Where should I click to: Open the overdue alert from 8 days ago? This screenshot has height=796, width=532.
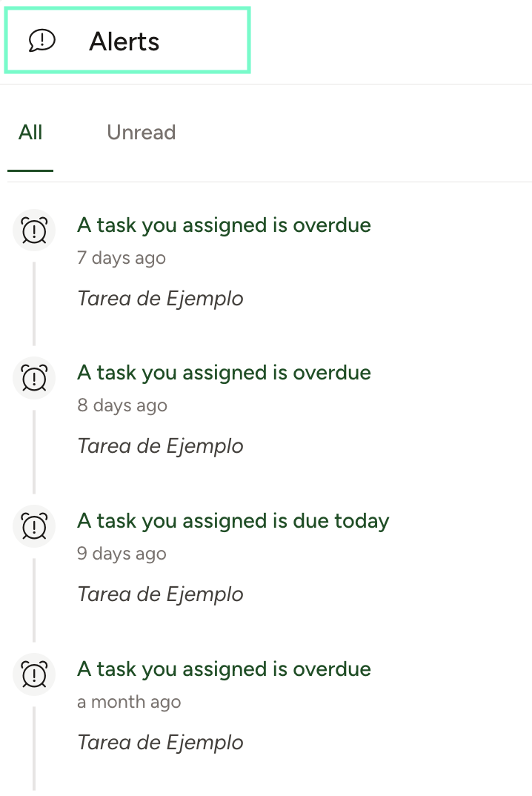[224, 372]
